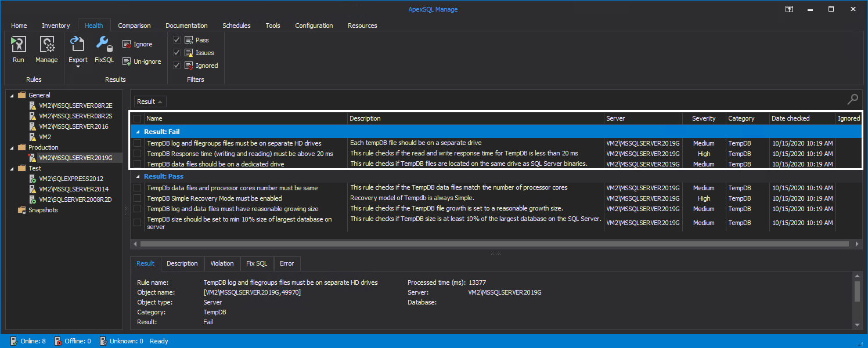Sort results by the Name column header
Screen dimensions: 868x348
pos(245,118)
